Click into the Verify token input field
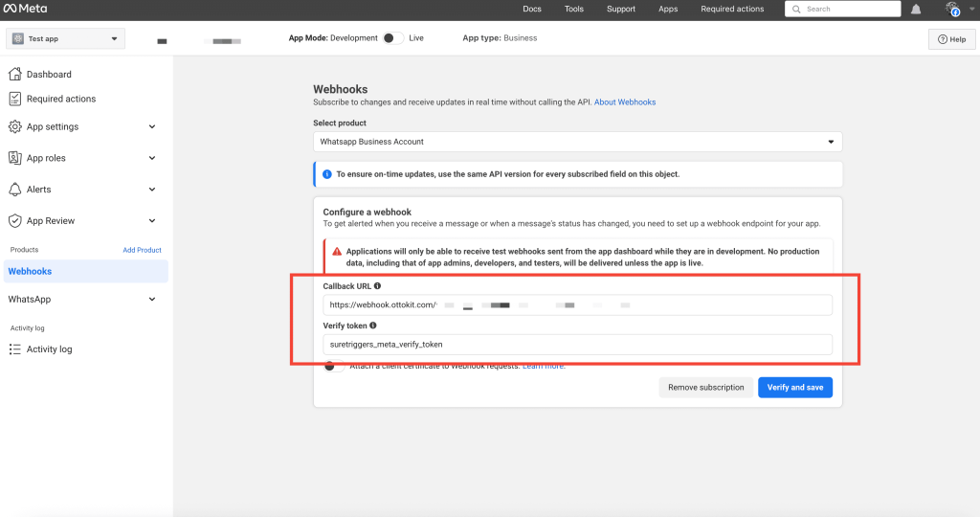The height and width of the screenshot is (517, 980). (577, 345)
